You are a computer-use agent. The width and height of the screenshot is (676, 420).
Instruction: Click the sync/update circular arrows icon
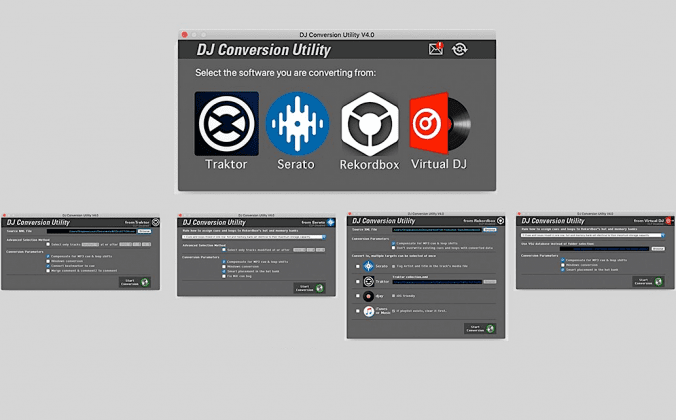pos(460,49)
